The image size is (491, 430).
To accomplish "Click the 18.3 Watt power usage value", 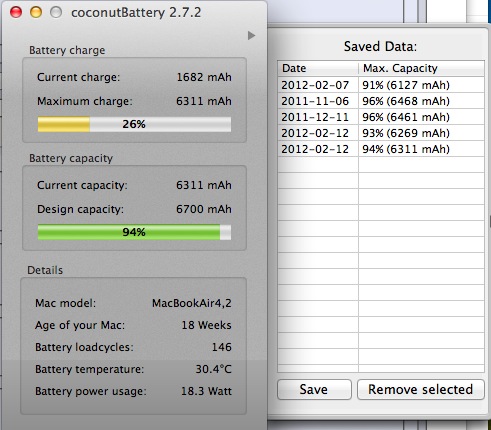I will pos(206,391).
